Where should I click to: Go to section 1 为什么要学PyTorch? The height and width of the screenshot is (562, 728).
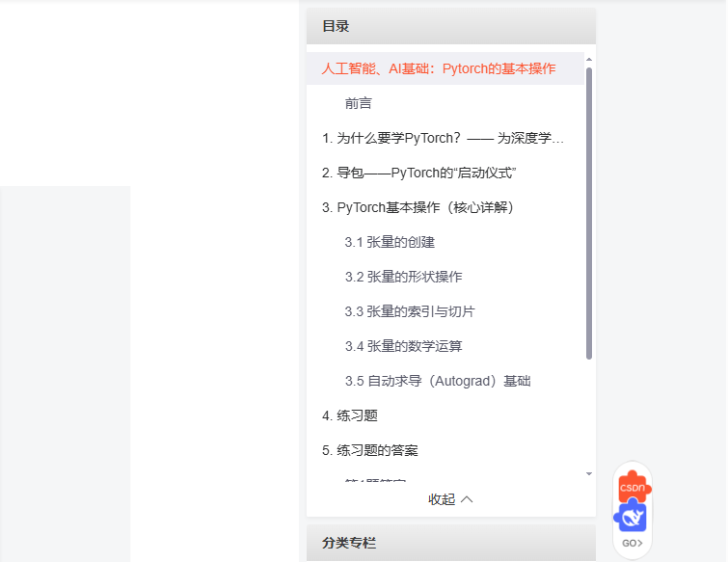click(x=443, y=138)
